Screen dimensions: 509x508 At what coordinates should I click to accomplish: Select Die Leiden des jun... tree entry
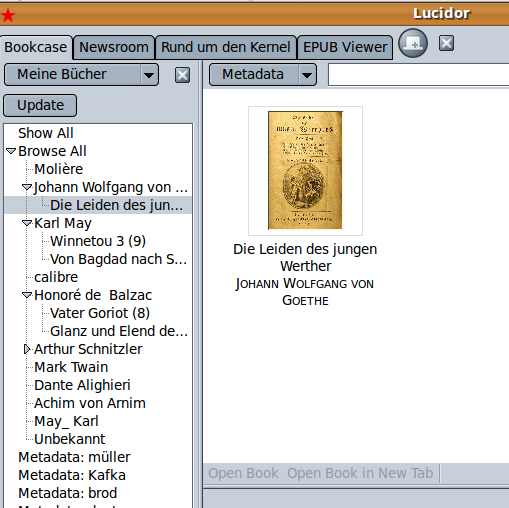pos(116,205)
